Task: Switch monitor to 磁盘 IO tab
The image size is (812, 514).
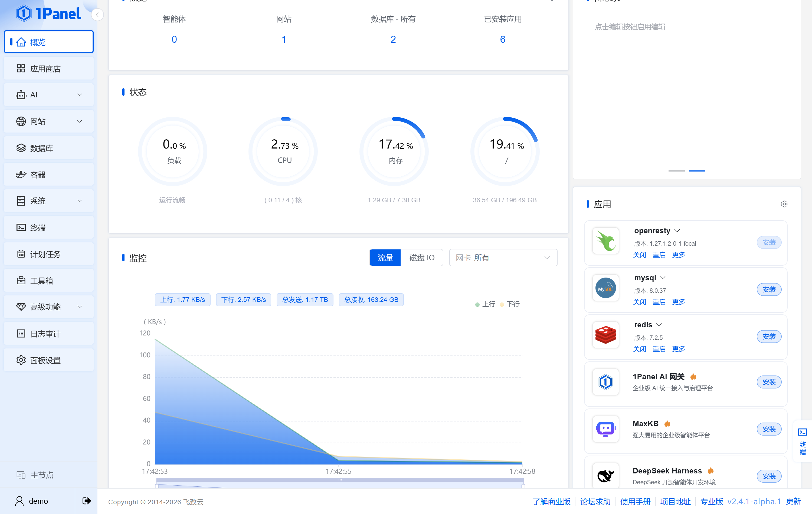Action: tap(422, 258)
